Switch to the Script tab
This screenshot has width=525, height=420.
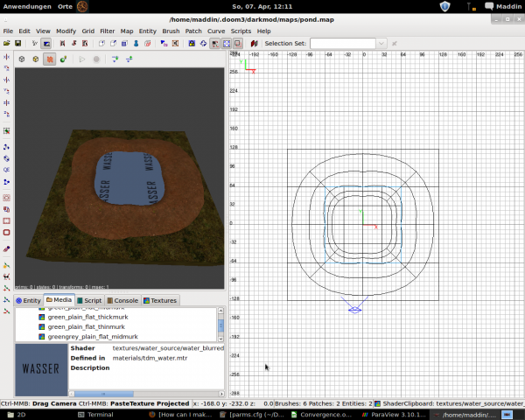(x=89, y=300)
